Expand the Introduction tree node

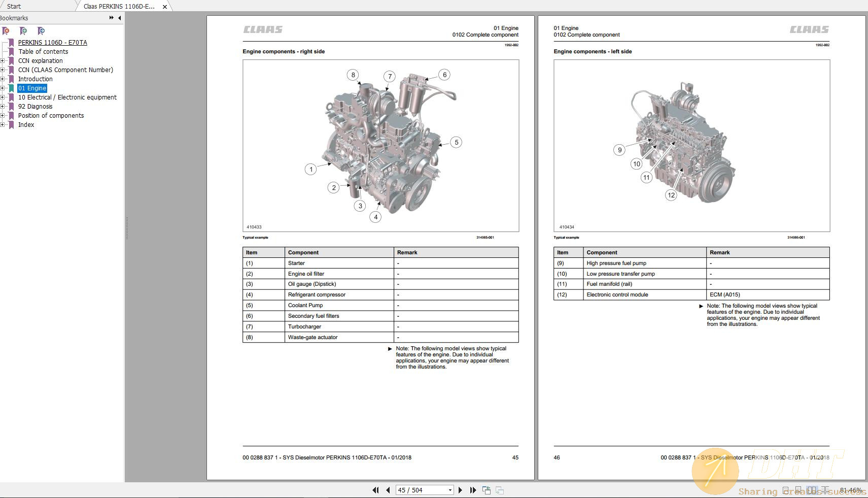pos(3,79)
